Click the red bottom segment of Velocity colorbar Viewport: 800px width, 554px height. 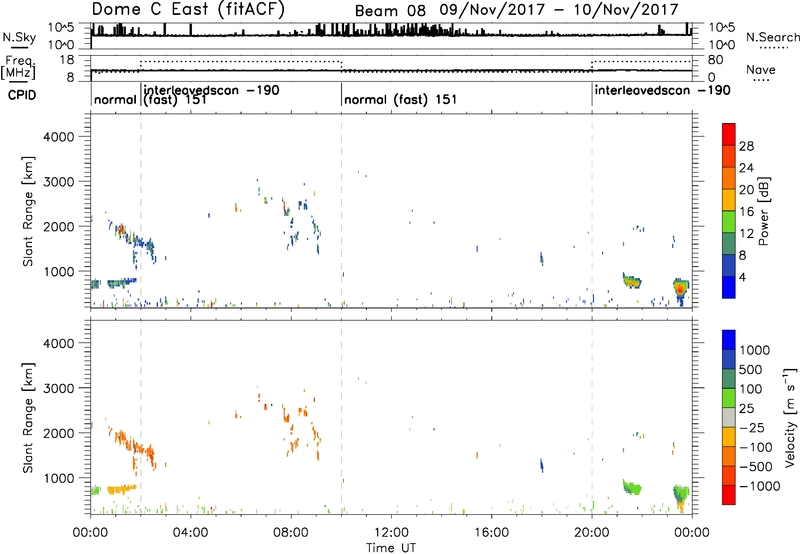tap(729, 495)
